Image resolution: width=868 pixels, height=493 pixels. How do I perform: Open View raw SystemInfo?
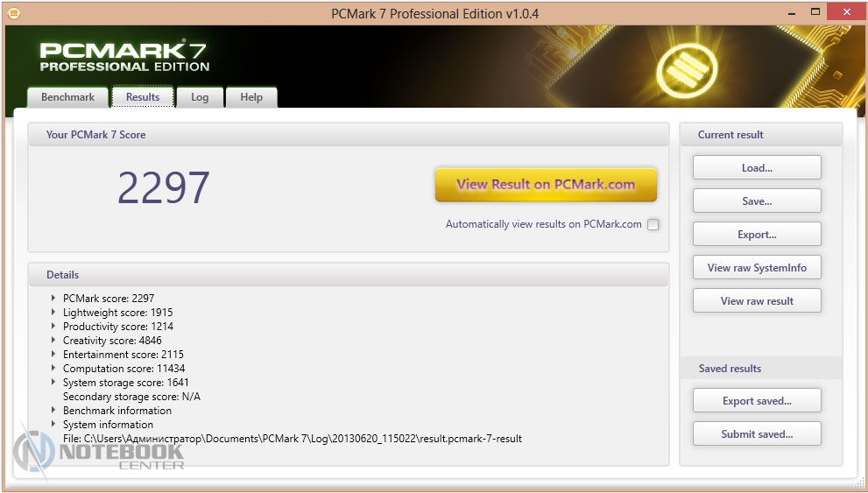(757, 268)
